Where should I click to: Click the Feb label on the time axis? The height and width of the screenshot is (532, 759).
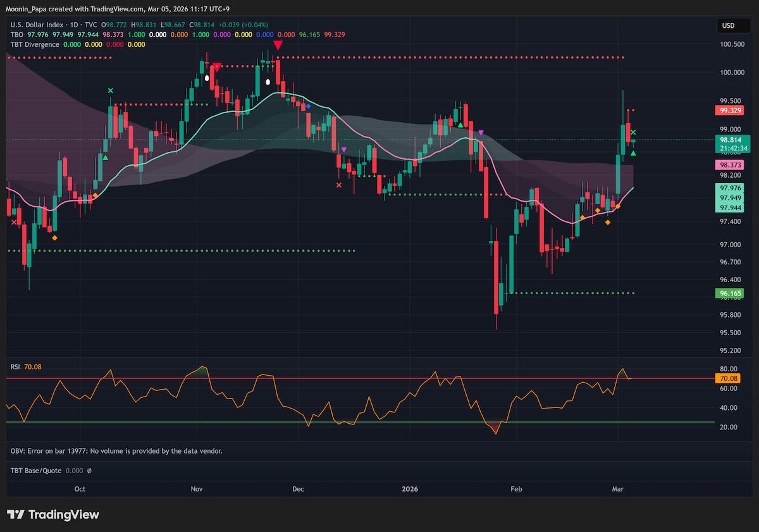(516, 489)
